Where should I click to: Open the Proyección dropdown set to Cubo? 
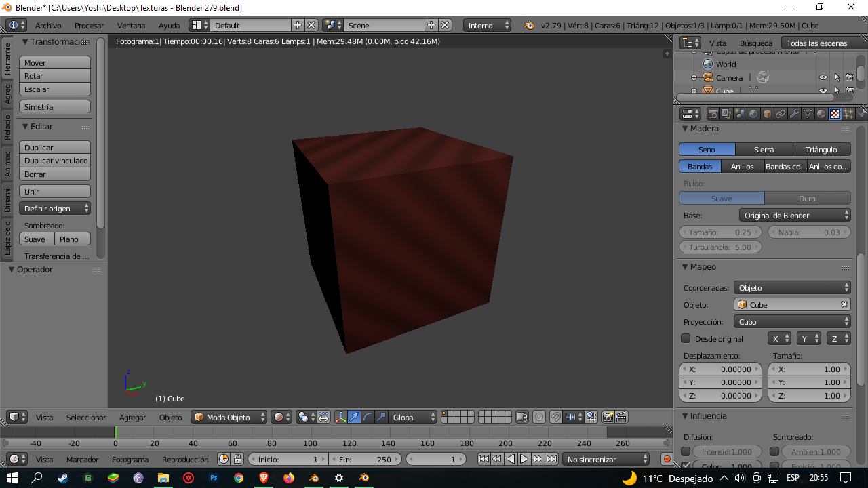coord(792,322)
